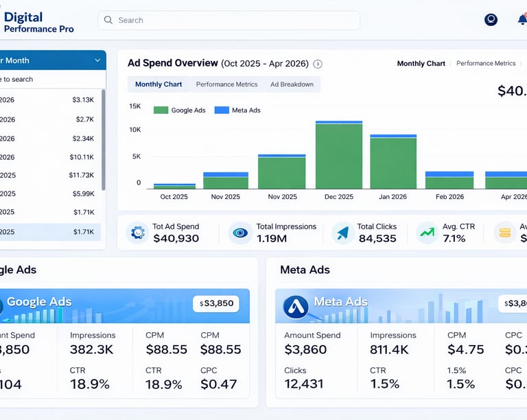This screenshot has height=420, width=527.
Task: Click the 1.19M Total Impressions value
Action: pyautogui.click(x=272, y=238)
